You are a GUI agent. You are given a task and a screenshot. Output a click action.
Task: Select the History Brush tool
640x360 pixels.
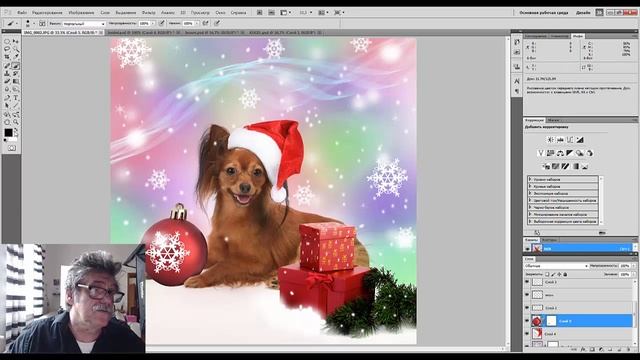pyautogui.click(x=16, y=73)
